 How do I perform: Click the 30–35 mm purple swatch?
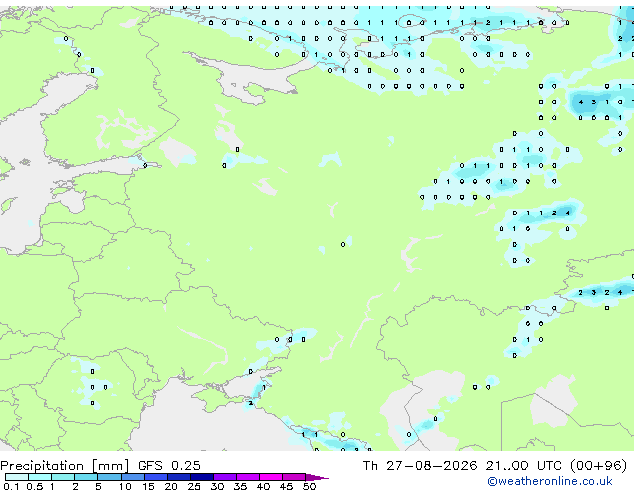tap(224, 477)
